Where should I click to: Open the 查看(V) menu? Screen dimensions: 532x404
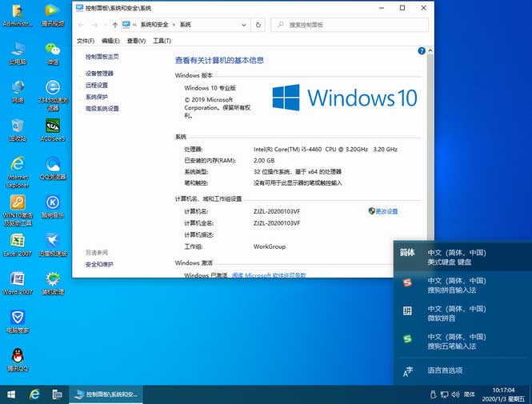pos(136,40)
